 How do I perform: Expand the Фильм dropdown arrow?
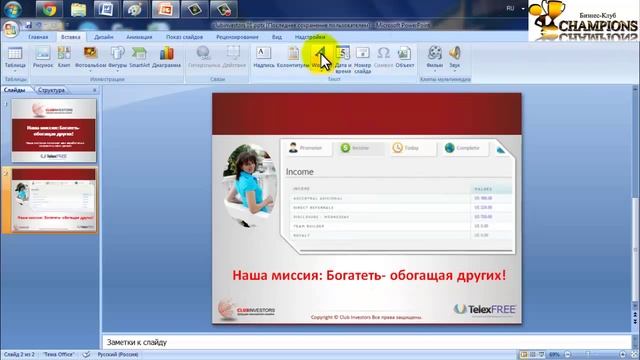point(435,71)
